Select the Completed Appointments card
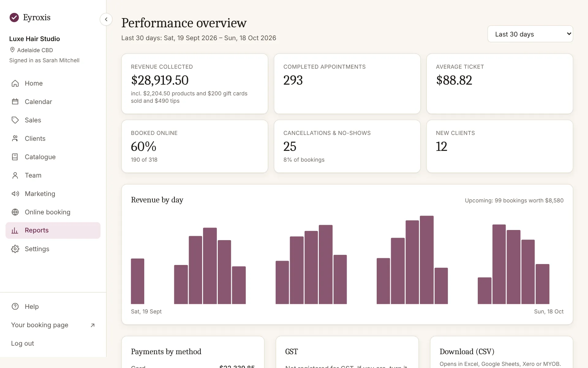Screen dimensions: 588x368 click(x=347, y=84)
